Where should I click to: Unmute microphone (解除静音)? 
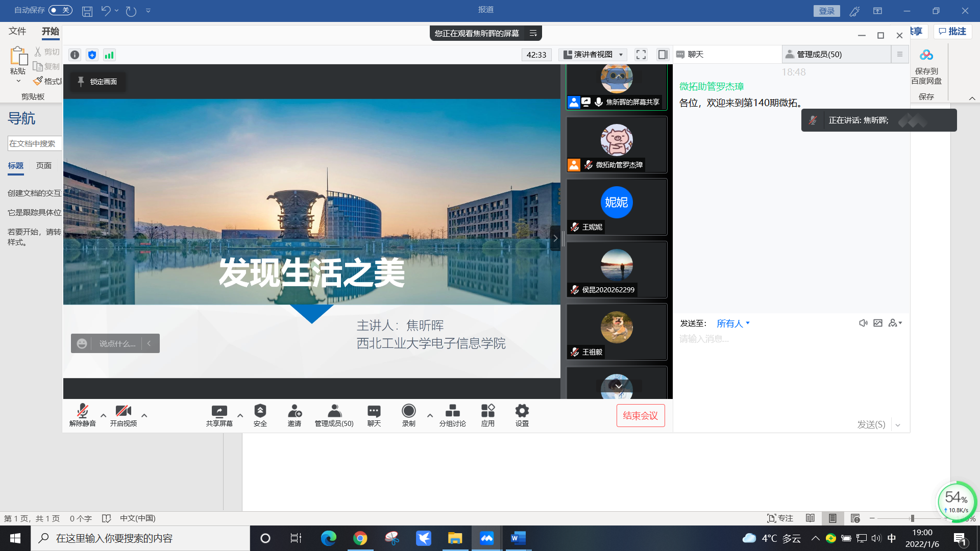pos(82,411)
